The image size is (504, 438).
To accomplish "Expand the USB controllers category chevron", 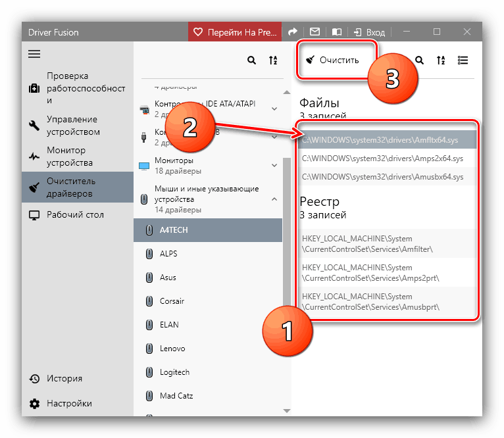I will click(x=274, y=137).
